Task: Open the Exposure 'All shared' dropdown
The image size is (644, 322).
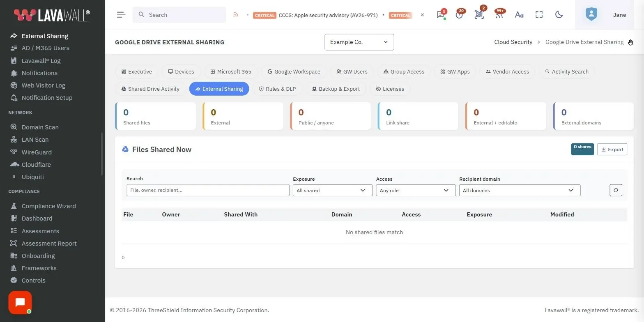Action: [332, 191]
